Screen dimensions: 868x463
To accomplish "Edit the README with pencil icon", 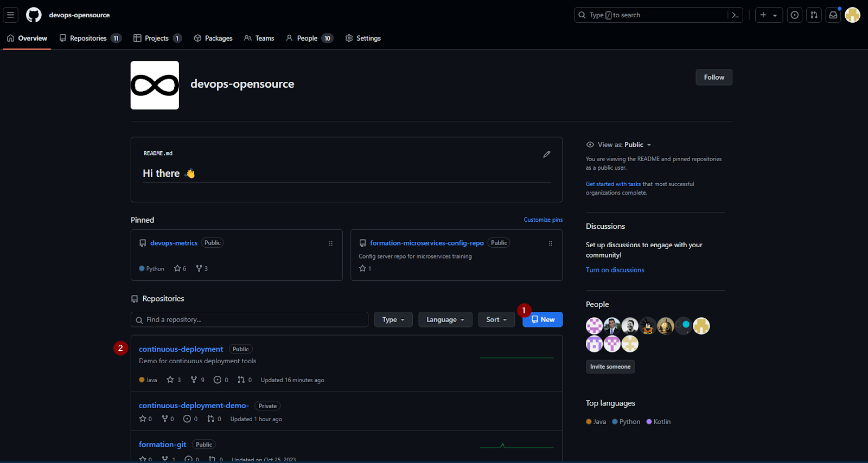I will coord(547,154).
